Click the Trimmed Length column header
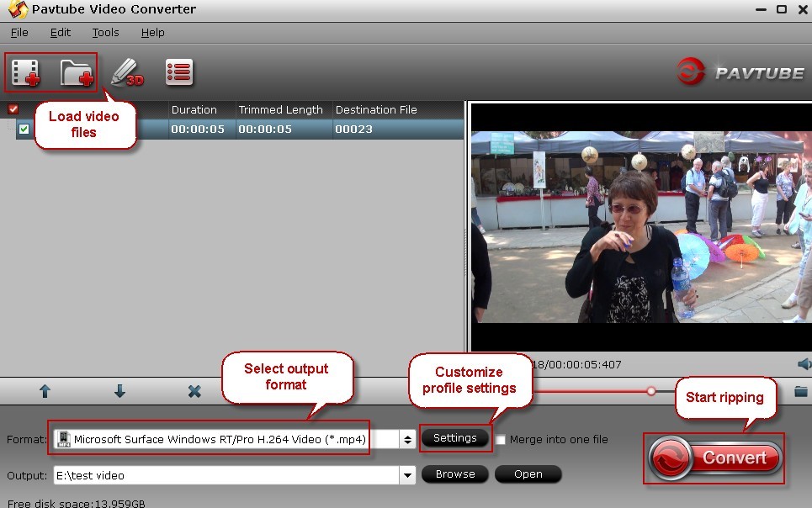 coord(284,110)
